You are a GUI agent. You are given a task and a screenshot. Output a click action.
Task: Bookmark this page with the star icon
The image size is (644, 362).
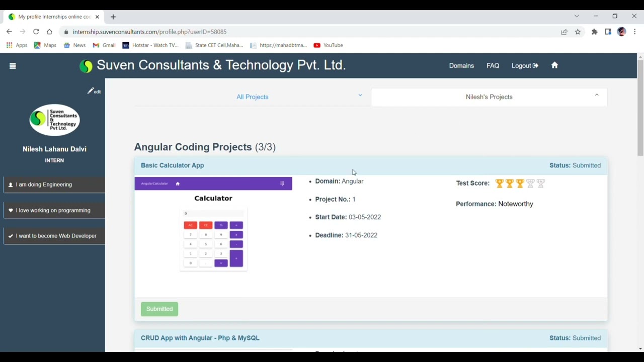[x=578, y=32]
